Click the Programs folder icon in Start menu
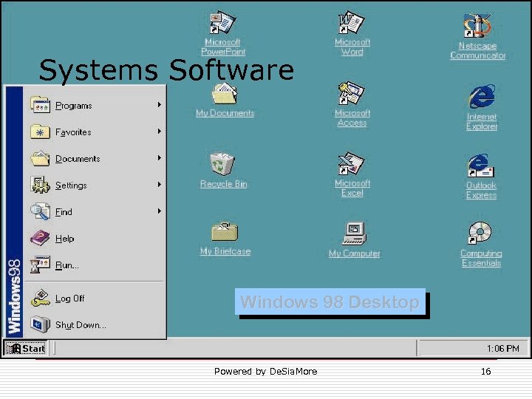532x399 pixels. pyautogui.click(x=40, y=104)
